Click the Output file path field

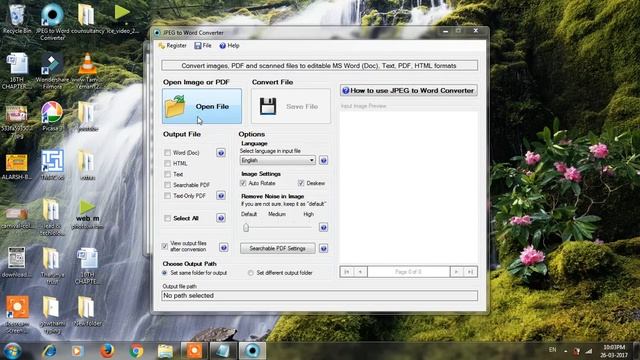(320, 296)
